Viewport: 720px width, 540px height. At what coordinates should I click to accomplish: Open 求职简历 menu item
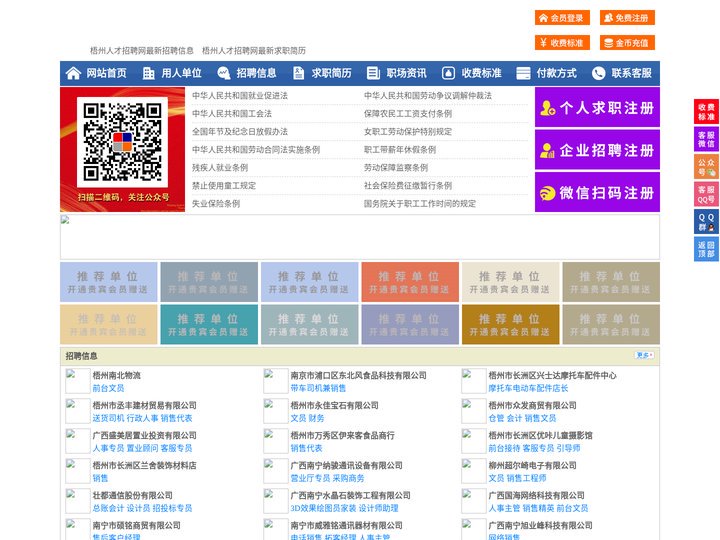(332, 73)
